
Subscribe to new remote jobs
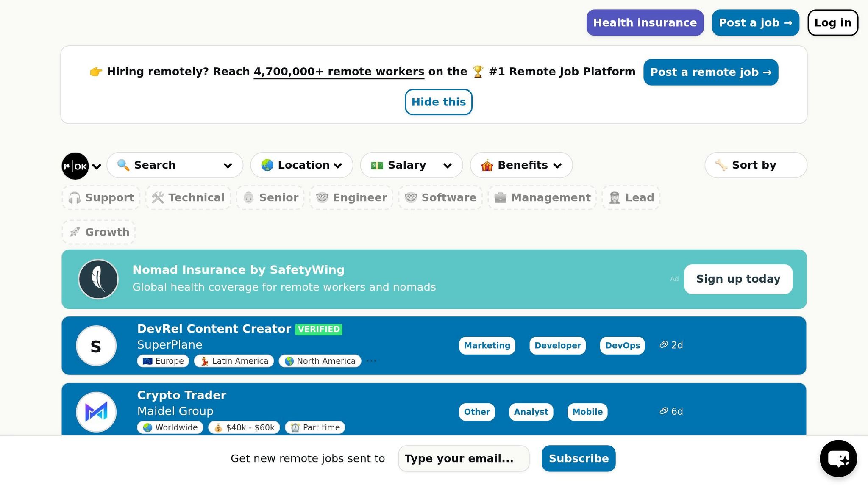(579, 458)
